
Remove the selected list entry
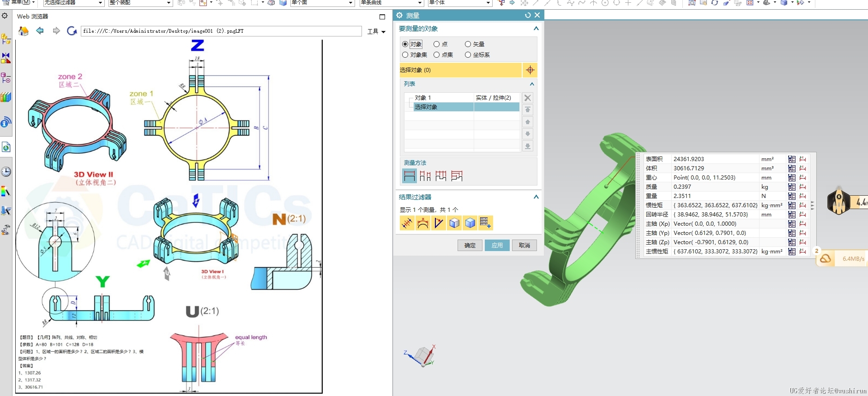pos(528,98)
